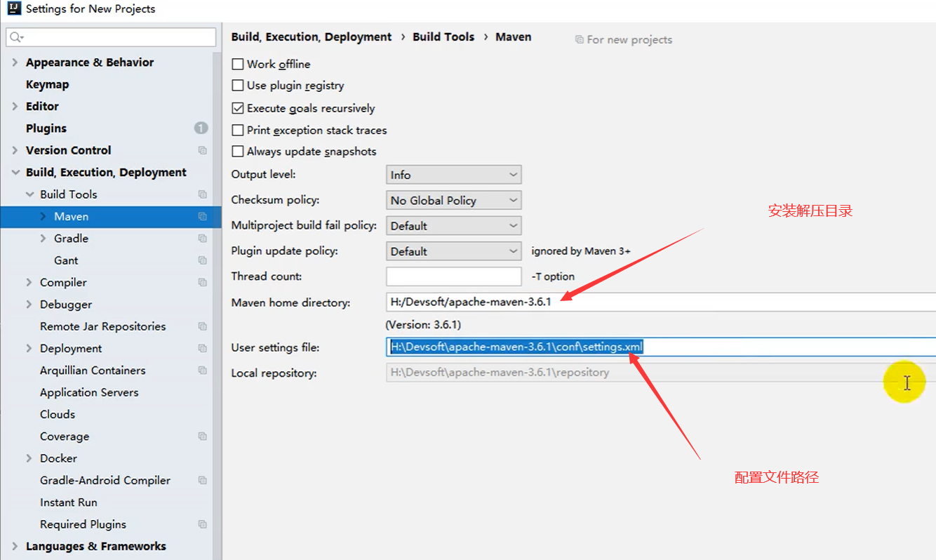
Task: Click the '-T option' hint text
Action: click(x=553, y=276)
